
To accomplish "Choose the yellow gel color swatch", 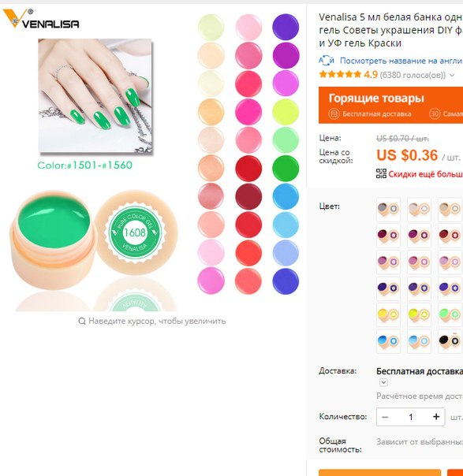I will click(388, 314).
